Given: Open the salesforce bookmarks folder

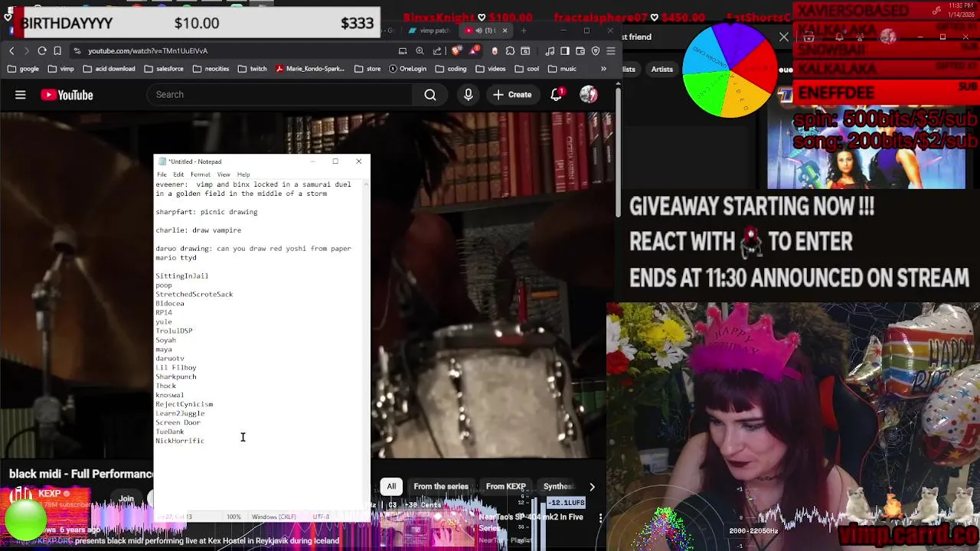Looking at the screenshot, I should pyautogui.click(x=163, y=69).
